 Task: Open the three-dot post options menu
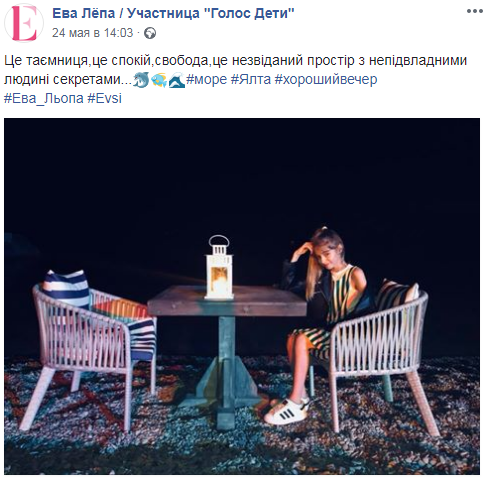pos(474,11)
